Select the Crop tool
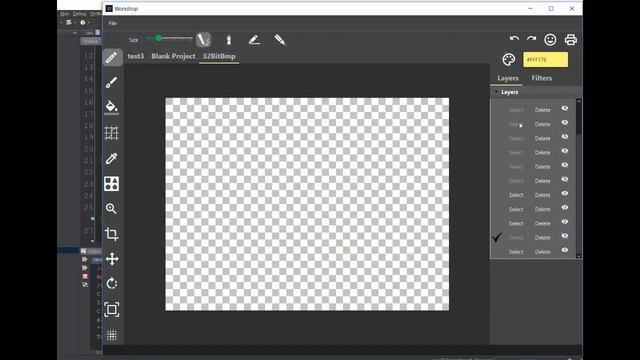This screenshot has height=360, width=640. (x=112, y=234)
